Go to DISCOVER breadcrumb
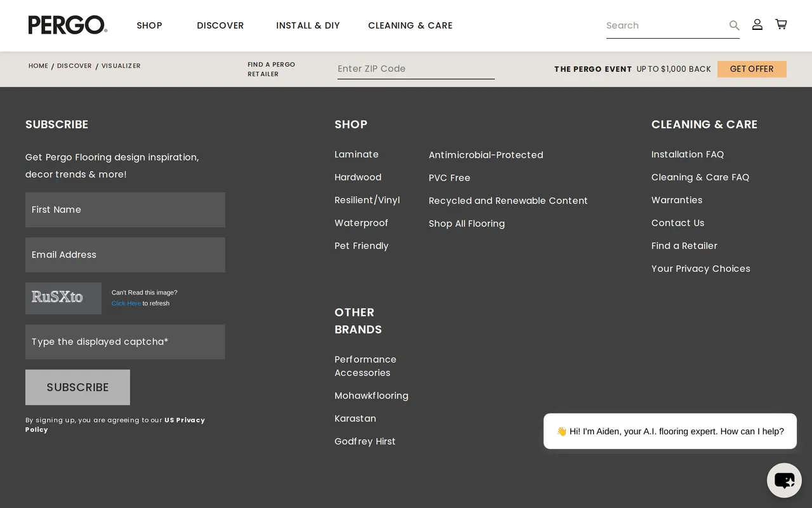812x508 pixels. click(74, 66)
